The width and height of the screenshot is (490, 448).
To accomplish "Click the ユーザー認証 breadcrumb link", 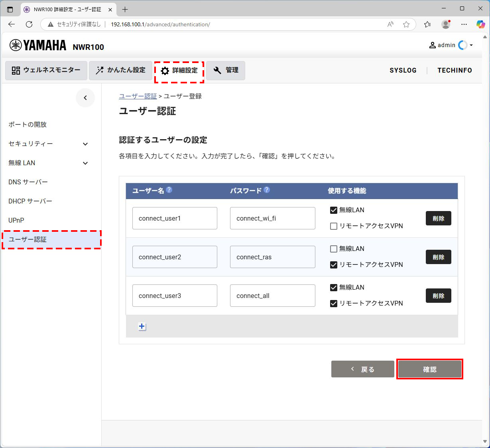I will [138, 96].
